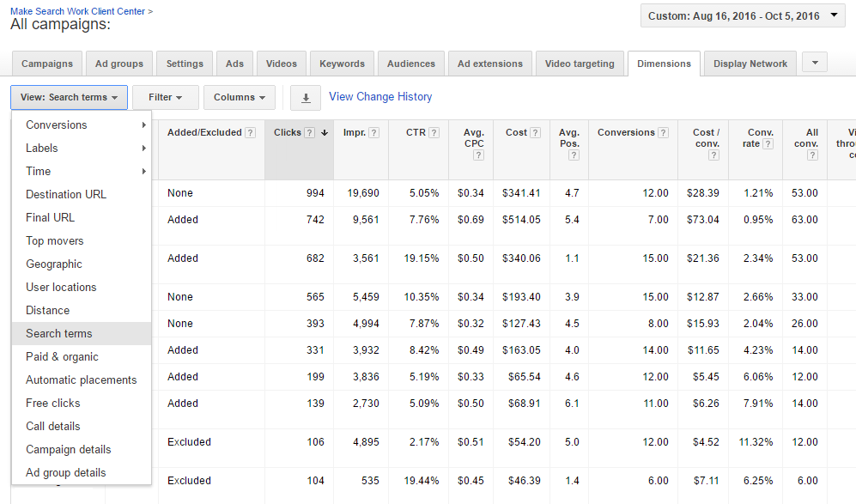The width and height of the screenshot is (856, 504).
Task: Expand the Time submenu
Action: 82,172
